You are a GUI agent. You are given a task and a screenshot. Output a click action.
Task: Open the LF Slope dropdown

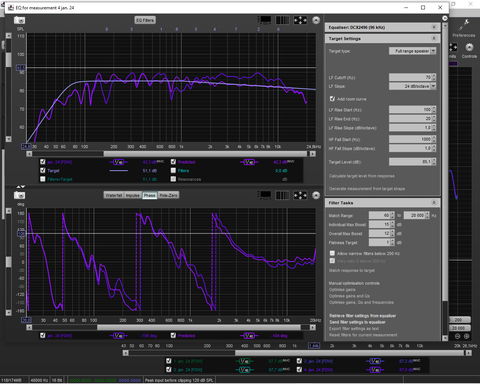413,86
